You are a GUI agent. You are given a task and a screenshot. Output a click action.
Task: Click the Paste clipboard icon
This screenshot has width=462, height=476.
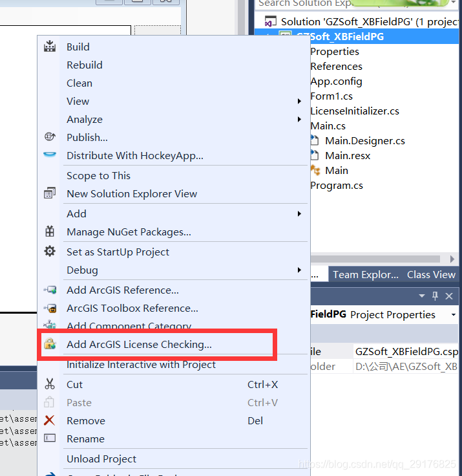49,402
